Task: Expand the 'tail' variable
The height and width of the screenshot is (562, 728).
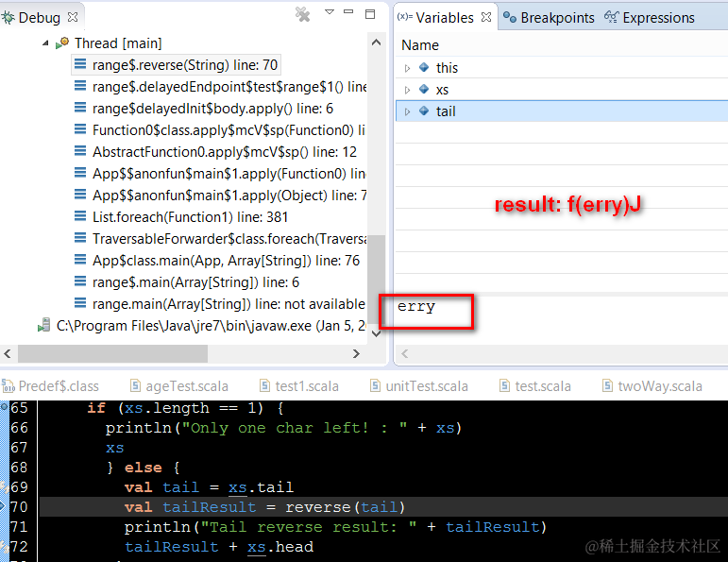Action: tap(407, 111)
